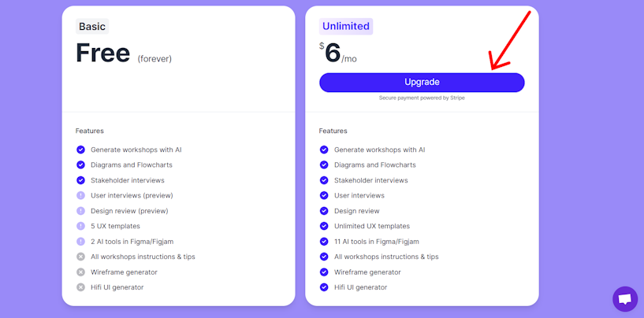Click X icon beside Basic Wireframe generator
644x318 pixels.
pos(80,272)
